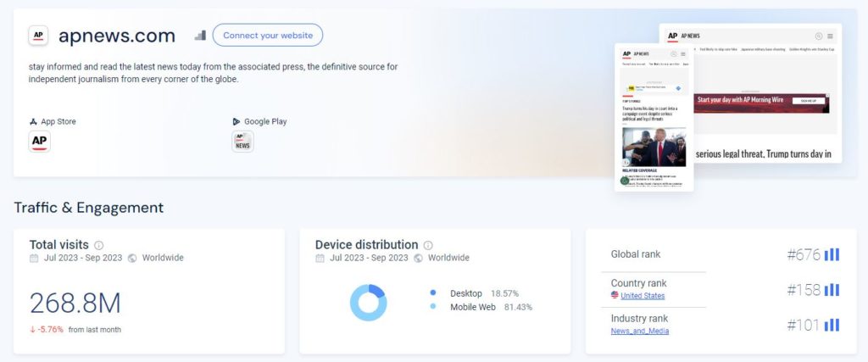The image size is (868, 362).
Task: Click the US flag icon
Action: (615, 295)
